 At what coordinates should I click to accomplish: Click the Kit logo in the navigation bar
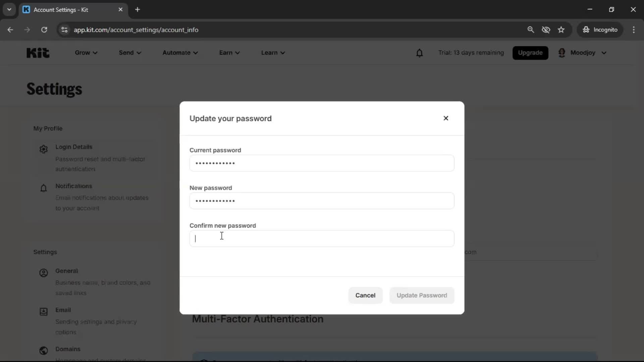(38, 53)
